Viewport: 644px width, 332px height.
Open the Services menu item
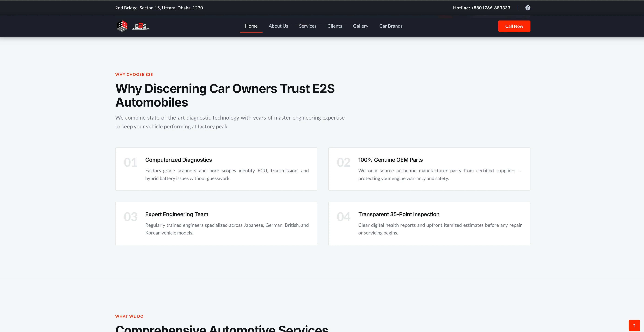[308, 26]
